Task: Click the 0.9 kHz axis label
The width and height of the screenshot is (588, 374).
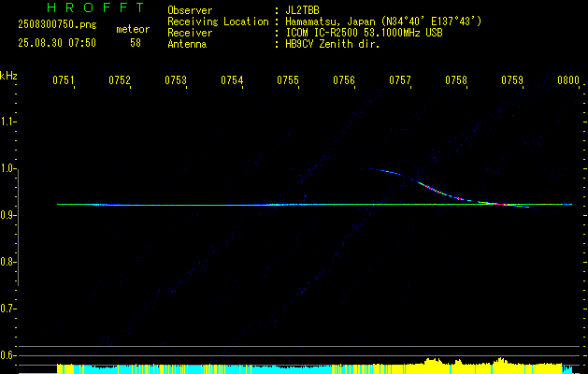Action: 7,215
